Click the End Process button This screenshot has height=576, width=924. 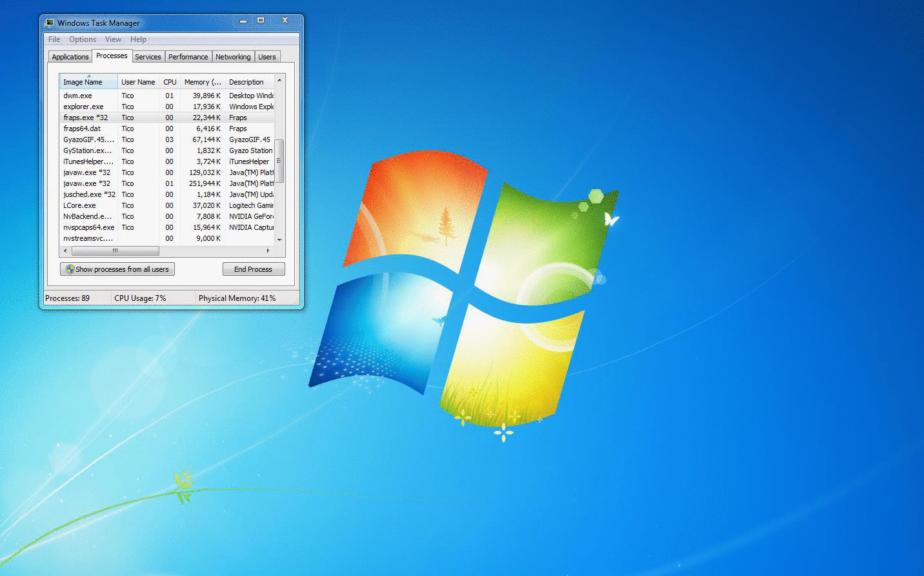point(254,269)
